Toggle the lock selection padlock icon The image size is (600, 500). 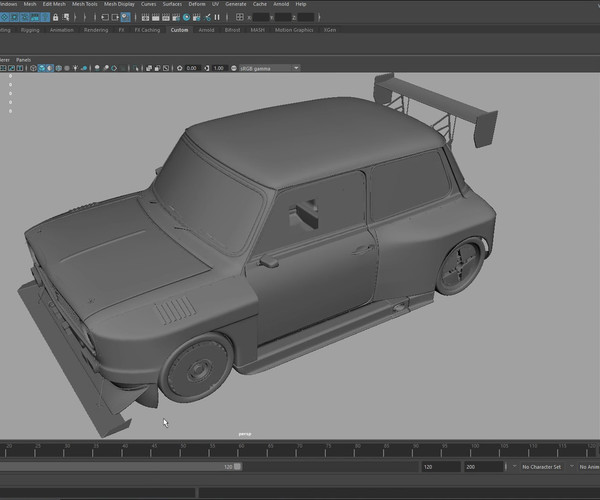pyautogui.click(x=55, y=17)
